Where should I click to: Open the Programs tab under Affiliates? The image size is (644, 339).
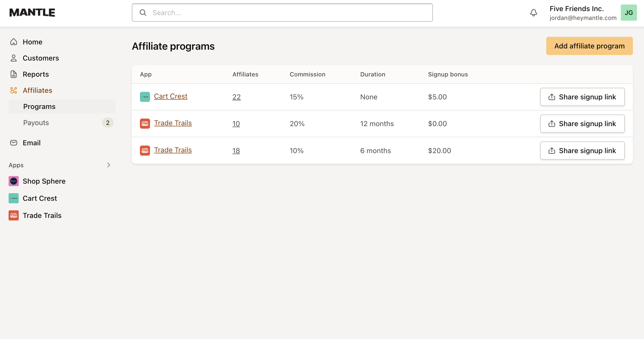coord(39,106)
